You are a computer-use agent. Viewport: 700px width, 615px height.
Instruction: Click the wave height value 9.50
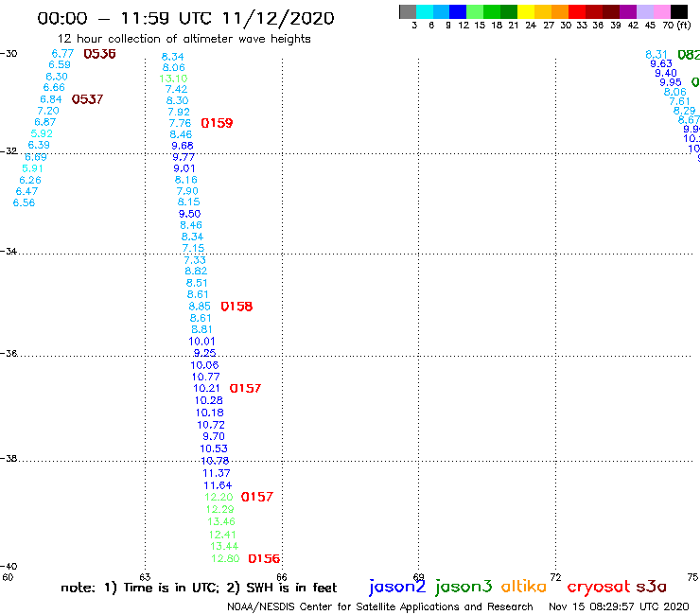click(x=190, y=214)
